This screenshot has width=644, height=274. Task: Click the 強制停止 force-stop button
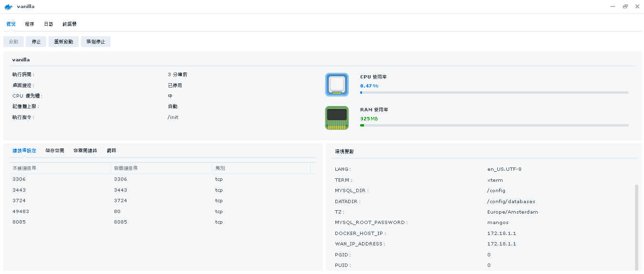click(95, 41)
